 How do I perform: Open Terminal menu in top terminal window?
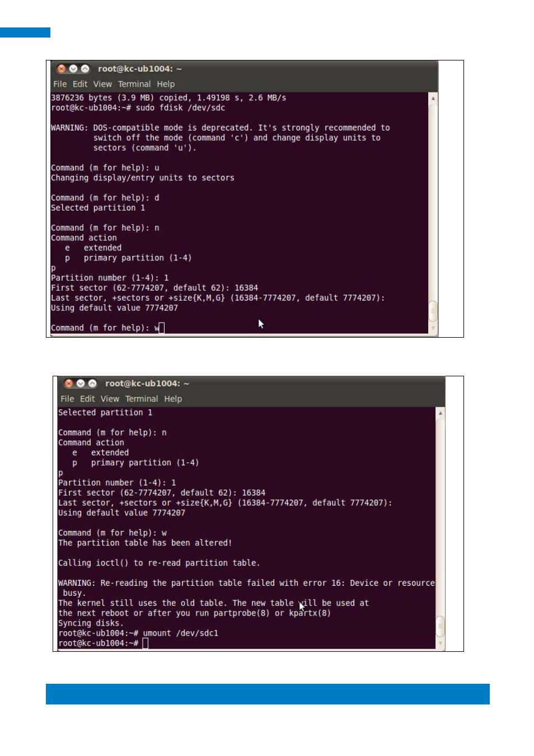coord(134,84)
